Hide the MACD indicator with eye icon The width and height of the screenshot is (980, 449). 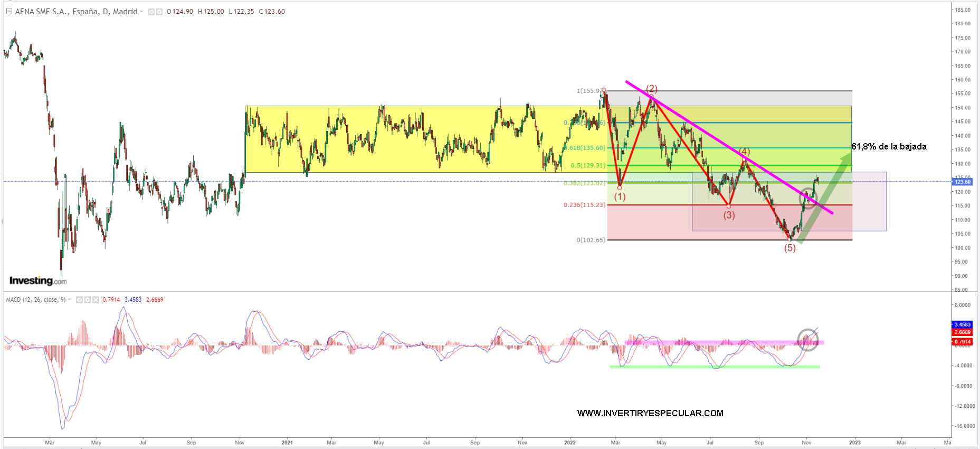click(79, 300)
